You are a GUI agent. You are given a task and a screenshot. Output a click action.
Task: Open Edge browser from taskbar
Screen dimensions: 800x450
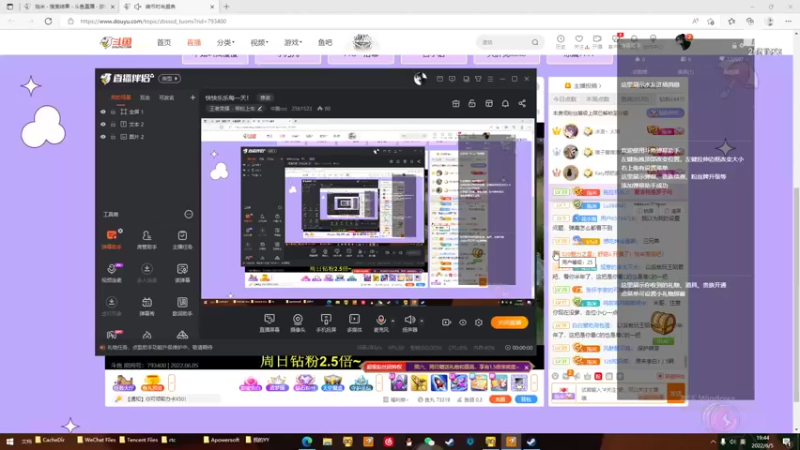click(307, 441)
